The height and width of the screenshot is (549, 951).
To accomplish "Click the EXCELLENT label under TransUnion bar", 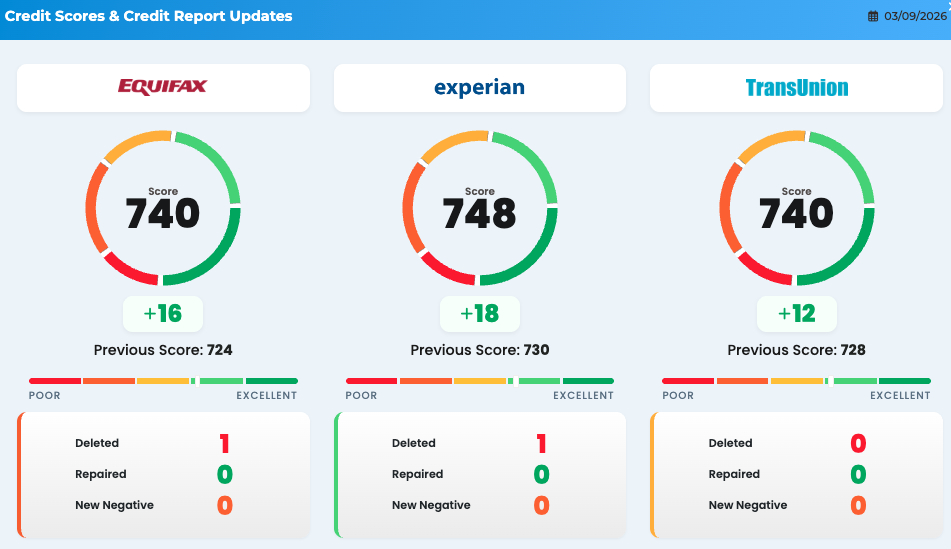I will click(x=900, y=396).
